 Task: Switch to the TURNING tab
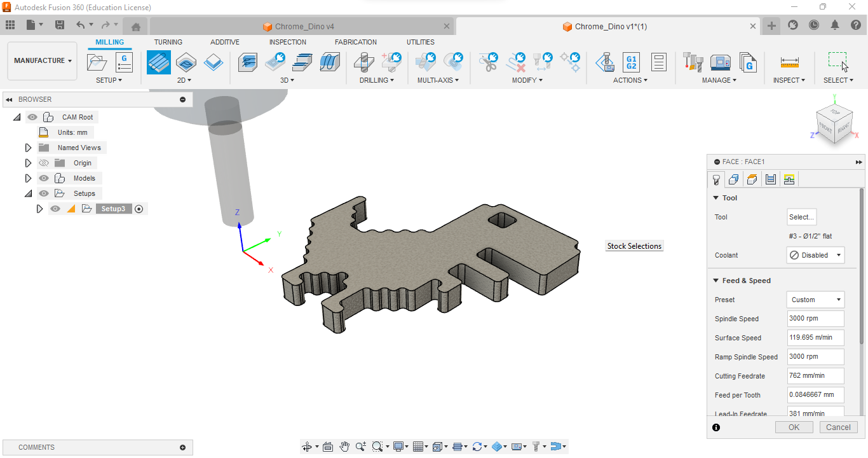[168, 42]
